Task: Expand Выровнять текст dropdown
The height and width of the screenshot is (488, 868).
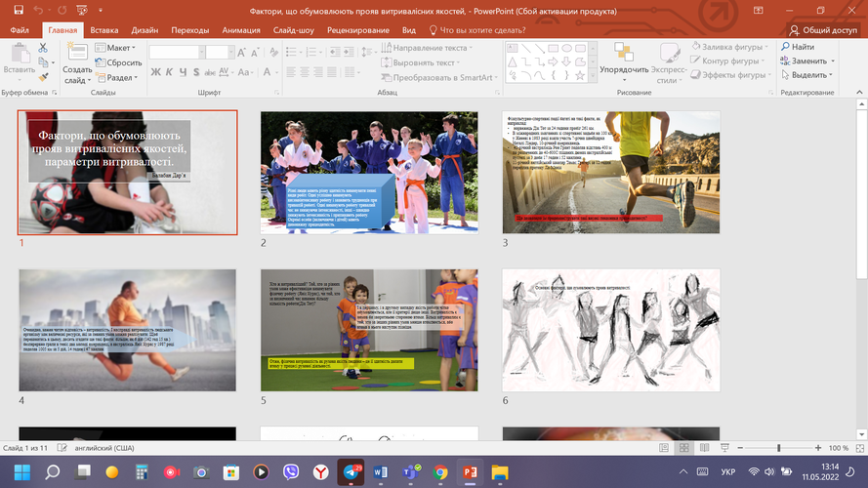Action: [x=420, y=62]
